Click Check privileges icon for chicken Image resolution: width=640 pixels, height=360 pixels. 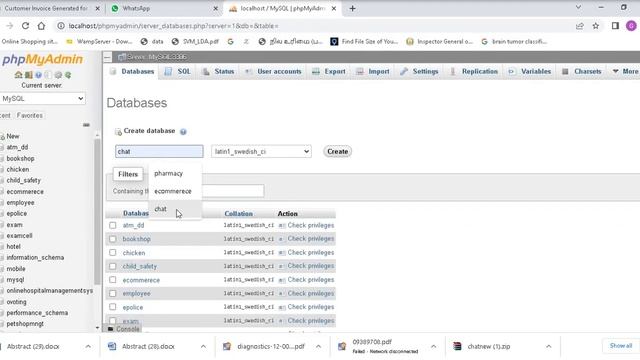[x=282, y=253]
